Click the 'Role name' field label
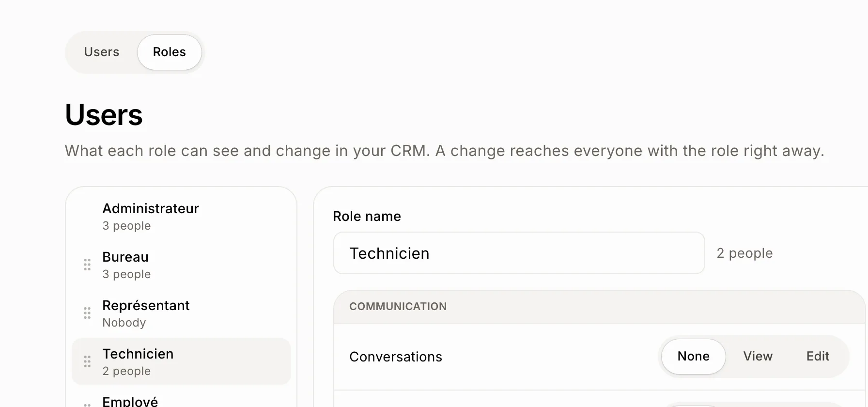The width and height of the screenshot is (868, 407). (x=367, y=216)
